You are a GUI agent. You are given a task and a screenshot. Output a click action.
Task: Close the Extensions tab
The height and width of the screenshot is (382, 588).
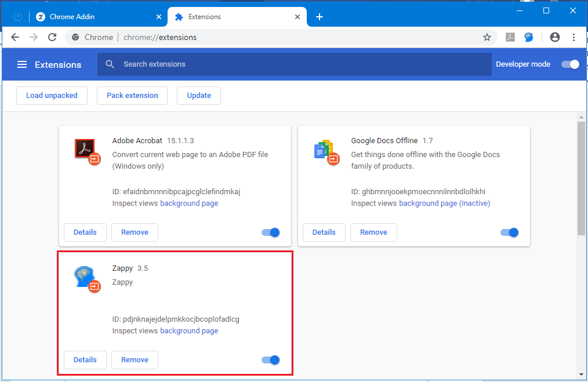[x=297, y=17]
